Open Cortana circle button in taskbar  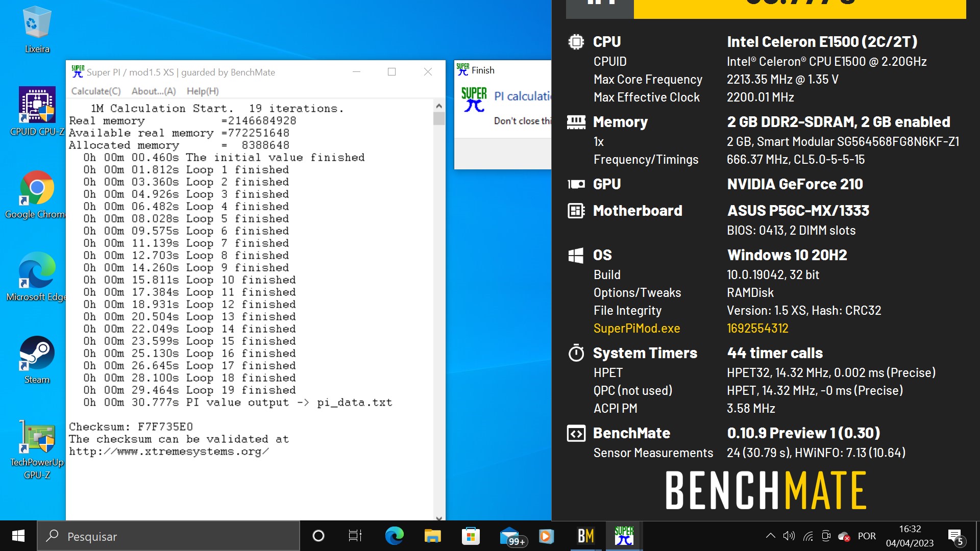[318, 536]
